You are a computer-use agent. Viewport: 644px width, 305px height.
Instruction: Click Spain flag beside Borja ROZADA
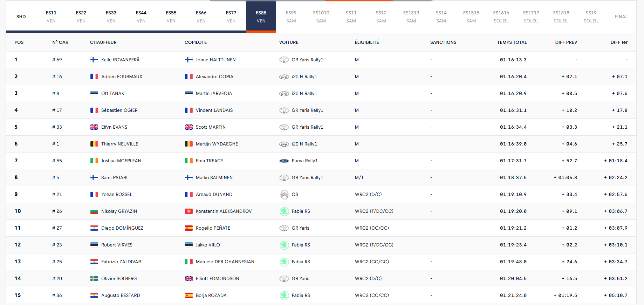189,295
